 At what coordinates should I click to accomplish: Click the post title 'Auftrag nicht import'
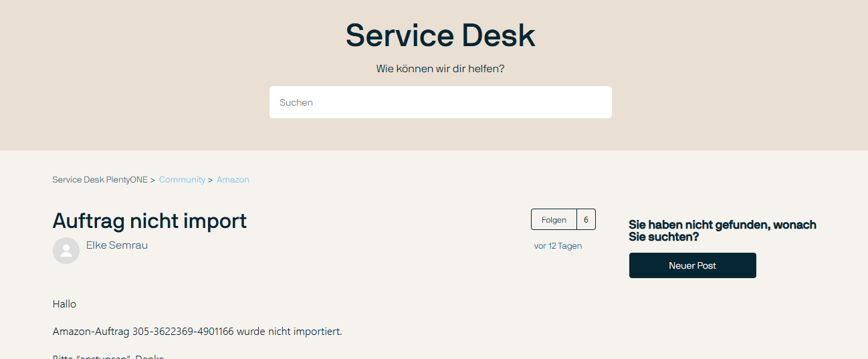150,221
